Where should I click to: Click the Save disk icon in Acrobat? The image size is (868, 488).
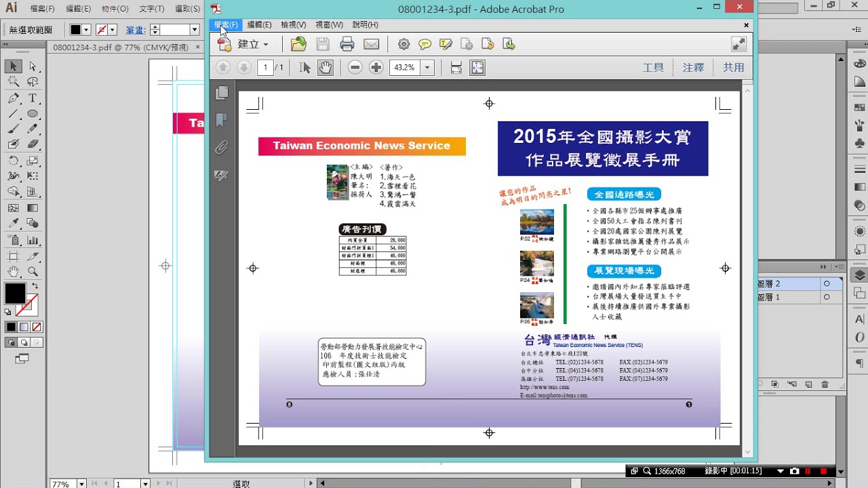tap(323, 45)
